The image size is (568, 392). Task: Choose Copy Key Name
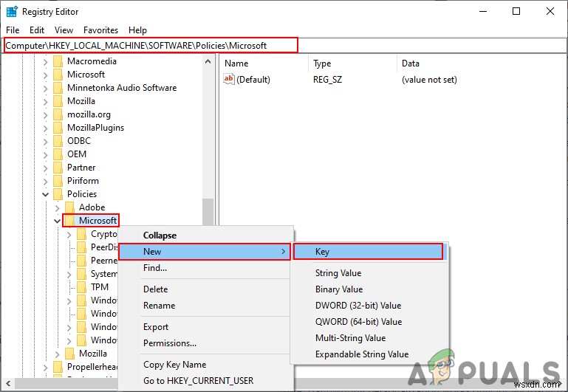coord(205,365)
